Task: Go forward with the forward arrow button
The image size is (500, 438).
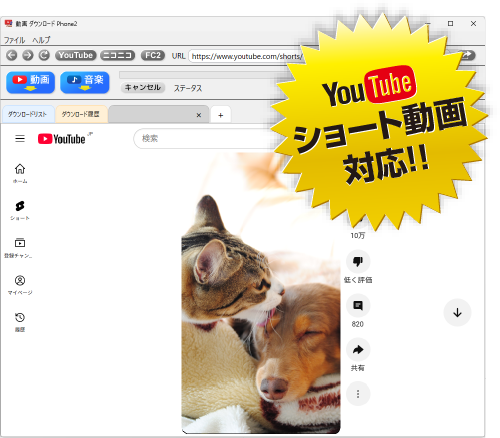Action: pyautogui.click(x=28, y=55)
